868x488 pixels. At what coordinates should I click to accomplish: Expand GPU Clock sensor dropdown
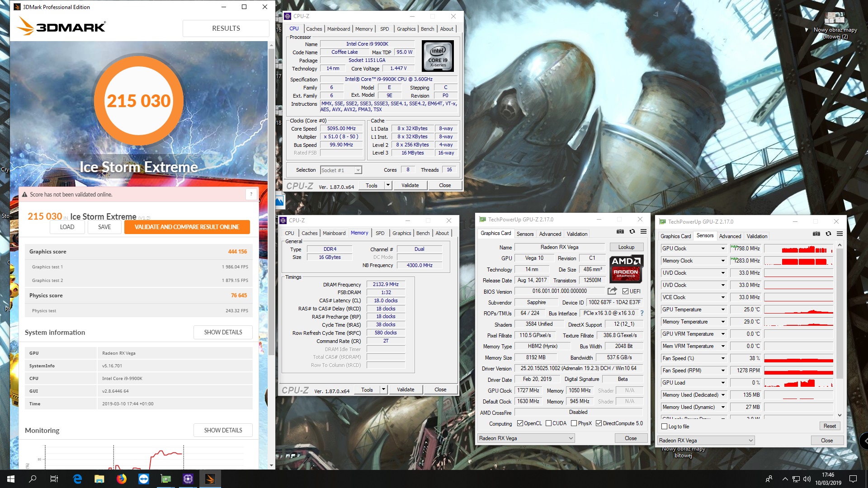click(x=723, y=249)
